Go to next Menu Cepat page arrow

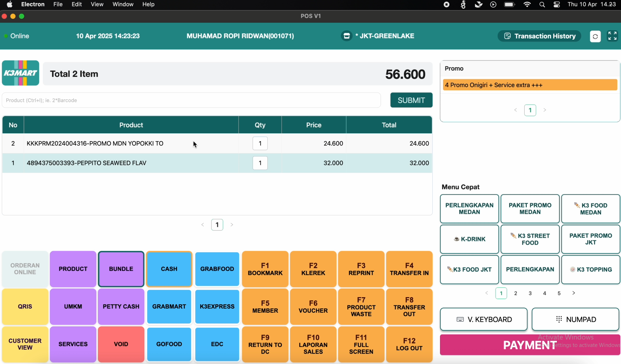[573, 293]
